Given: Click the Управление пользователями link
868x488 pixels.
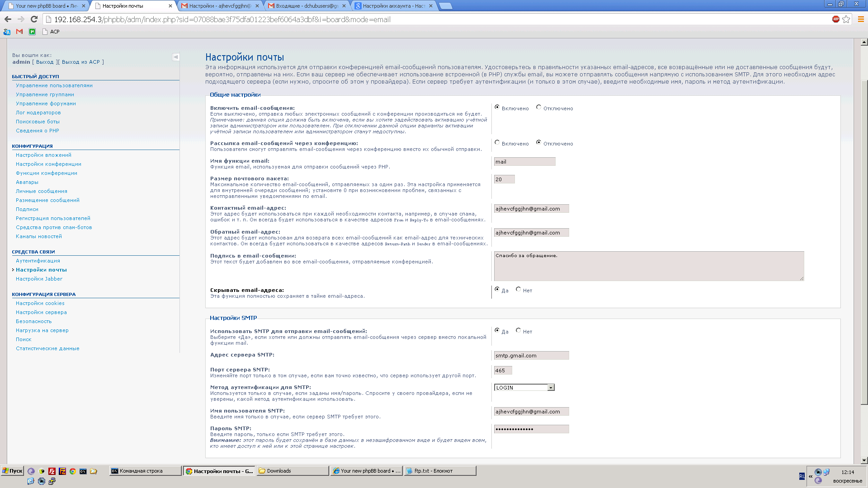Looking at the screenshot, I should [54, 85].
